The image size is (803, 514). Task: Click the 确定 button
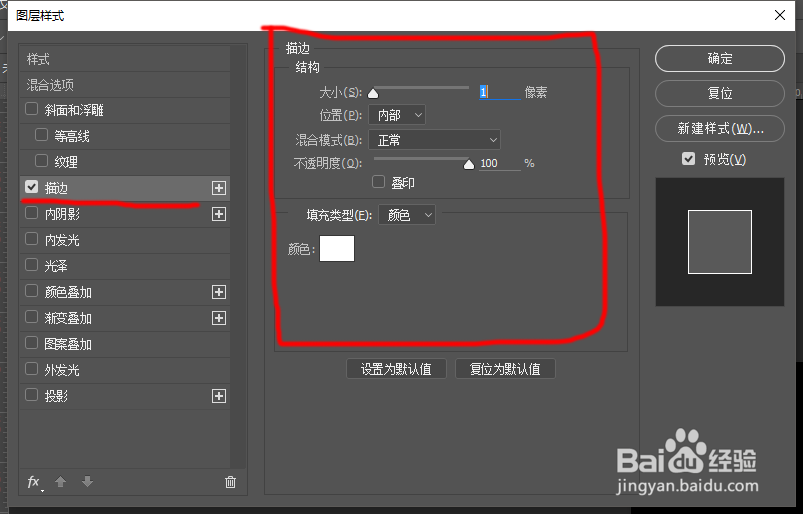720,58
